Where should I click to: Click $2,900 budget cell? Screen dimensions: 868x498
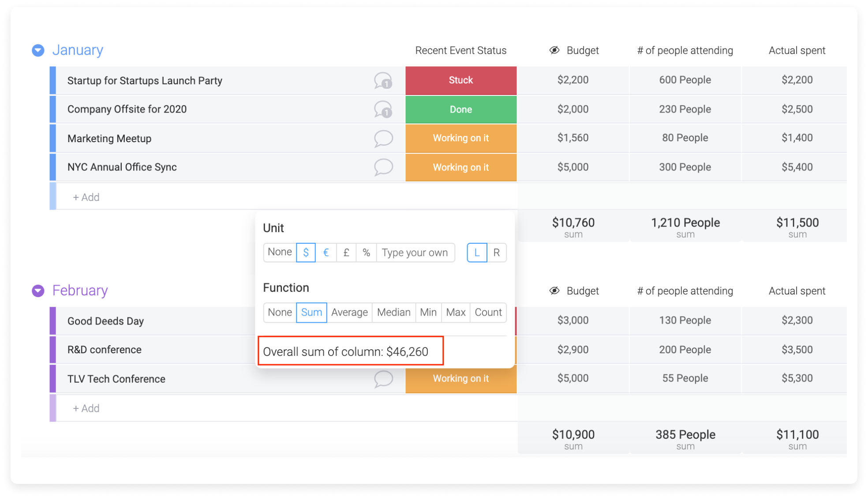point(573,350)
